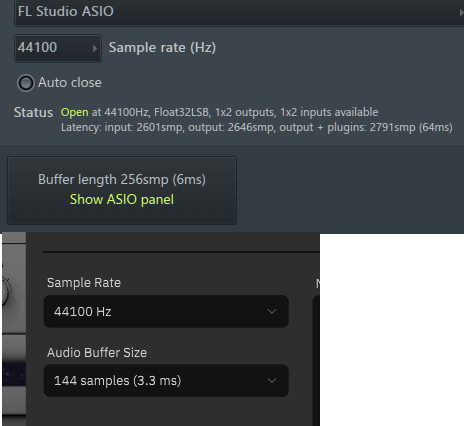This screenshot has height=426, width=464.
Task: Click the Sample rate (Hz) label
Action: [162, 48]
